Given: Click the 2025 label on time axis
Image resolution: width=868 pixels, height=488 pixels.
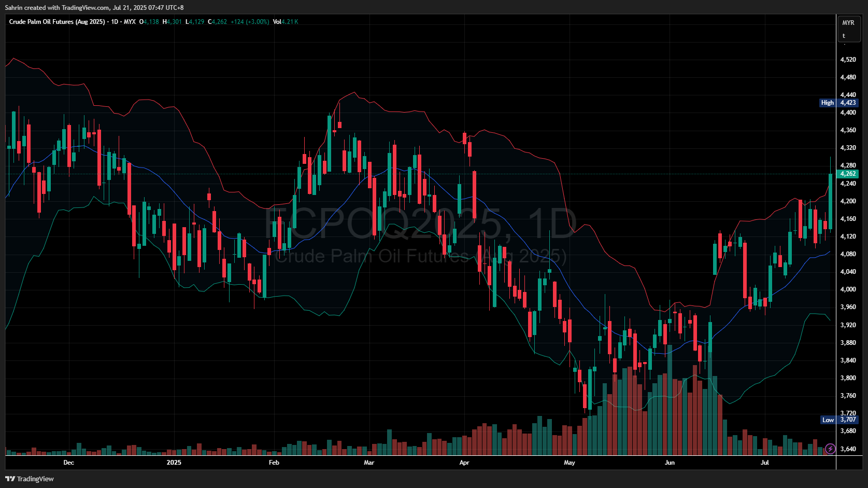Looking at the screenshot, I should pos(174,462).
